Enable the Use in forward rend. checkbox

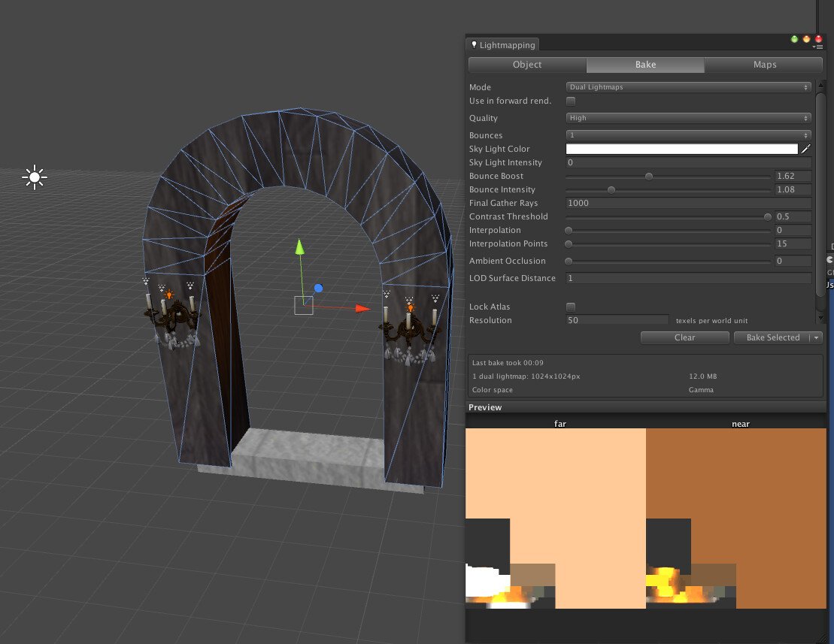pyautogui.click(x=570, y=101)
